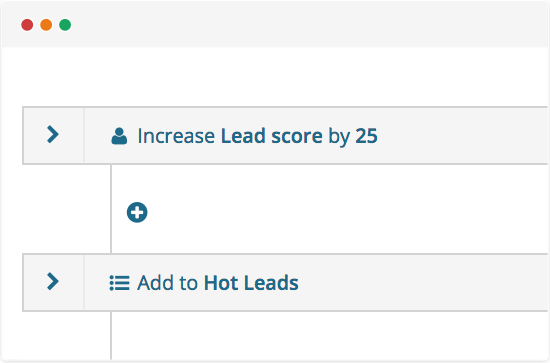Click empty area of the Increase Lead score row
Screen dimensions: 550x363
click(x=463, y=135)
